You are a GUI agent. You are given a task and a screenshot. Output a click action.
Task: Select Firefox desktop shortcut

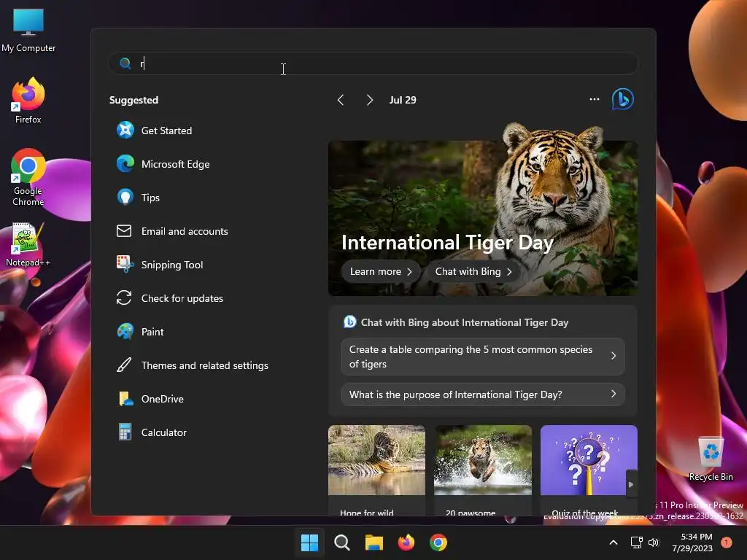(28, 101)
